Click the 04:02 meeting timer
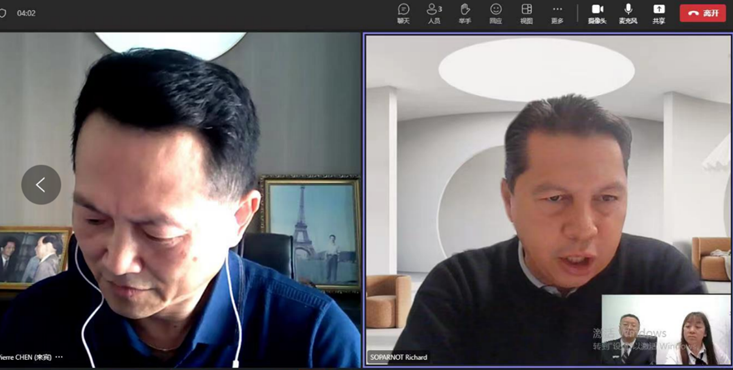 [x=26, y=13]
